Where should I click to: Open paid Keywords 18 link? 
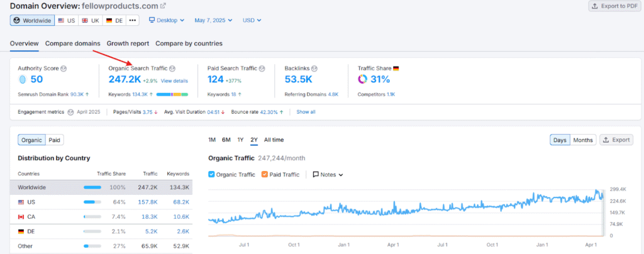(233, 94)
